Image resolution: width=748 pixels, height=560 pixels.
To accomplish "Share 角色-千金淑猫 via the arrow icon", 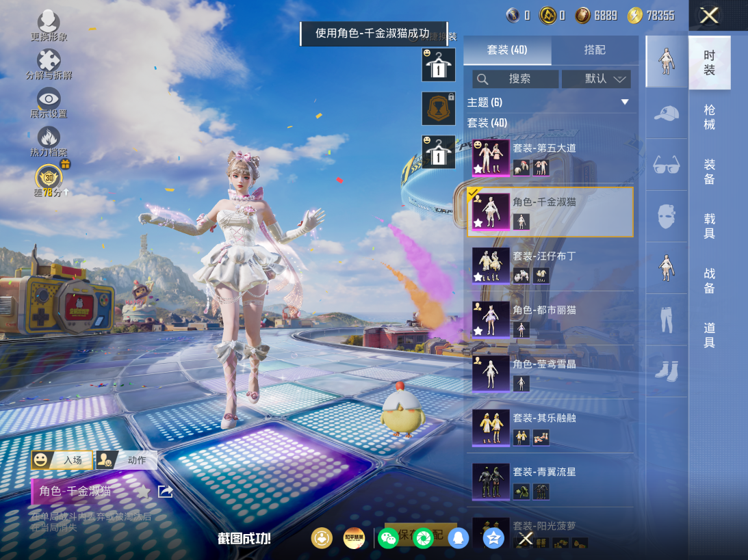I will point(166,492).
